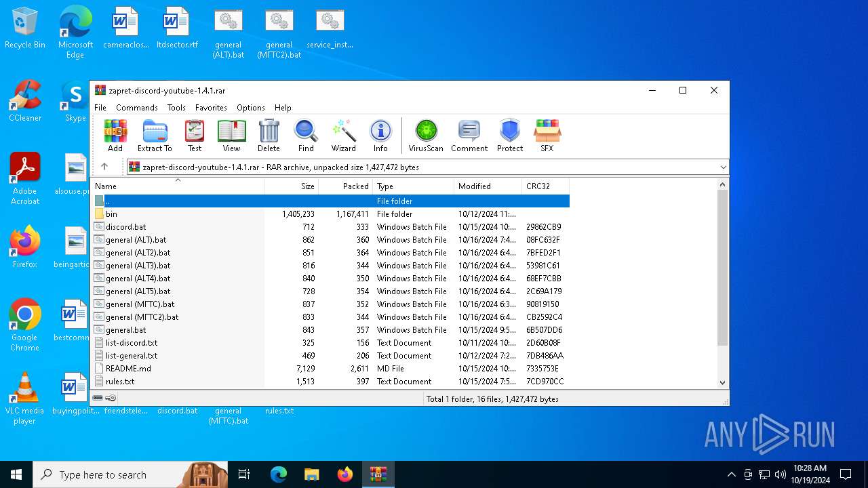Click the SFX toolbar icon
This screenshot has height=488, width=868.
[x=547, y=136]
